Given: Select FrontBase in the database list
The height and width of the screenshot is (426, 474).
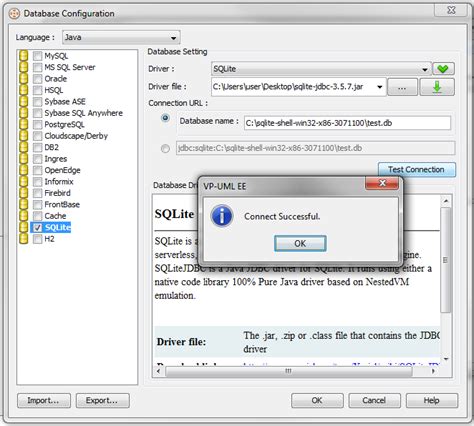Looking at the screenshot, I should click(62, 205).
